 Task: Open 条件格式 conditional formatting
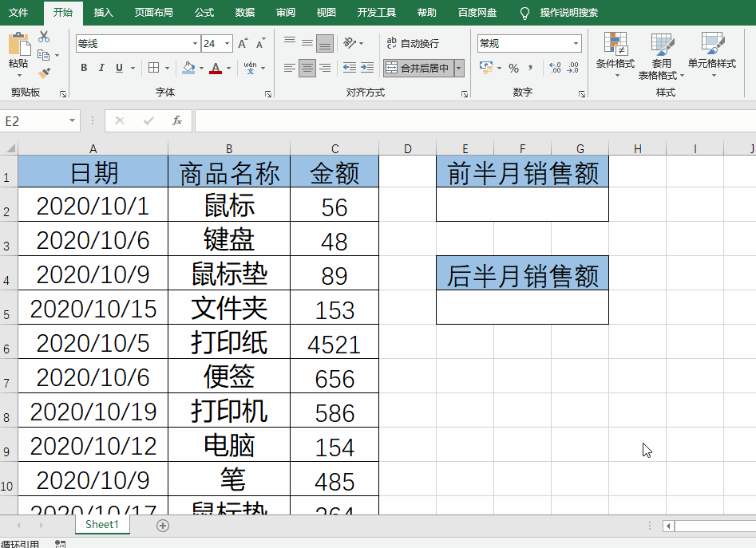(x=615, y=54)
